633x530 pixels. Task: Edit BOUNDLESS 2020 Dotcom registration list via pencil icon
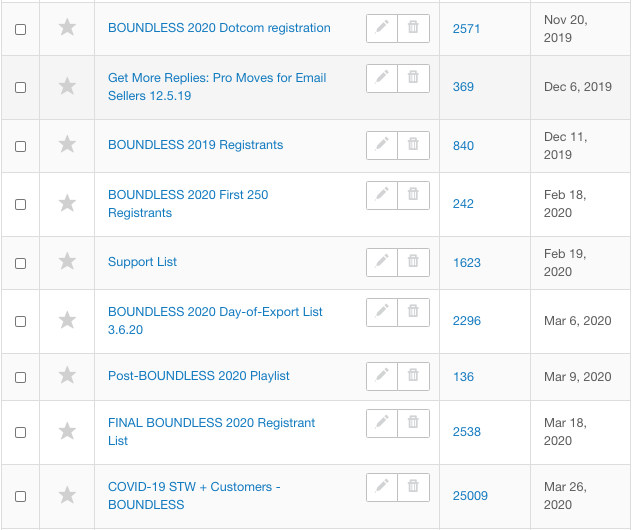(x=382, y=28)
